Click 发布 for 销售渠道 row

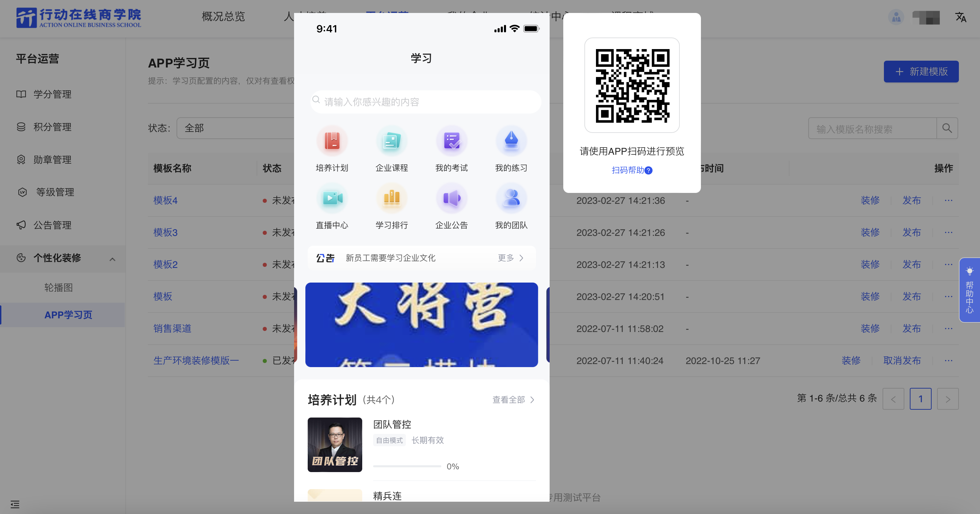click(x=912, y=328)
